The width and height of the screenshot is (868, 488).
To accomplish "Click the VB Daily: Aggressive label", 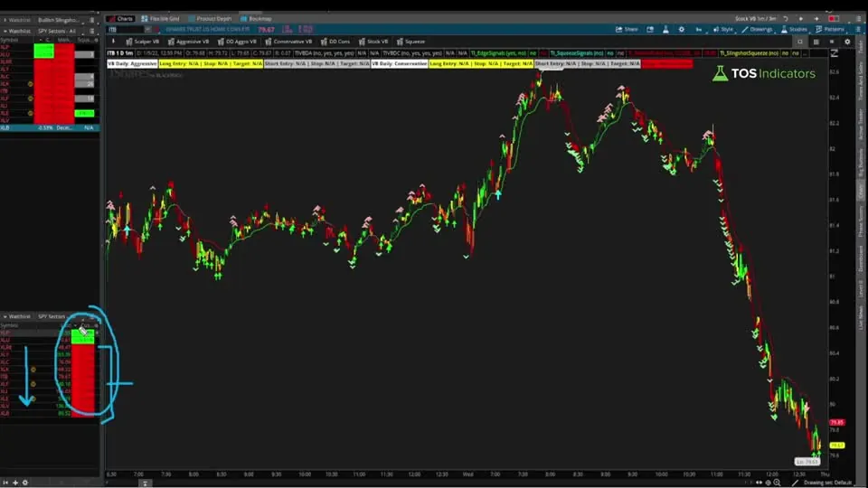I will point(132,63).
